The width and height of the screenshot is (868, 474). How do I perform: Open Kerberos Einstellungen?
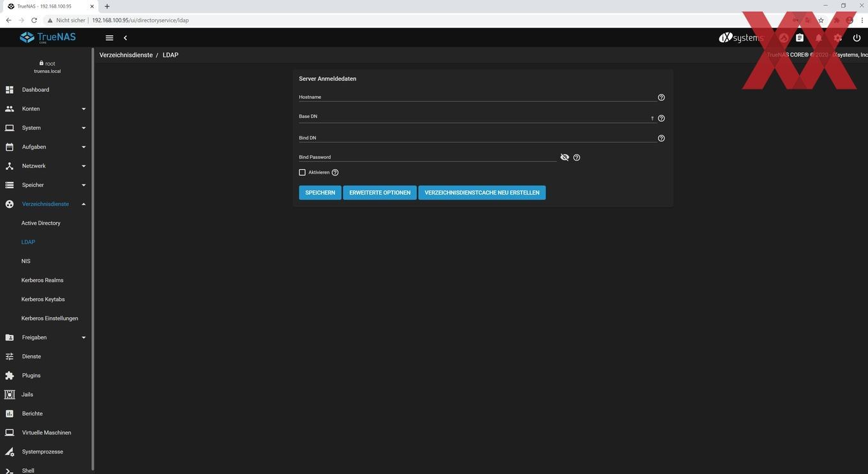[x=50, y=318]
